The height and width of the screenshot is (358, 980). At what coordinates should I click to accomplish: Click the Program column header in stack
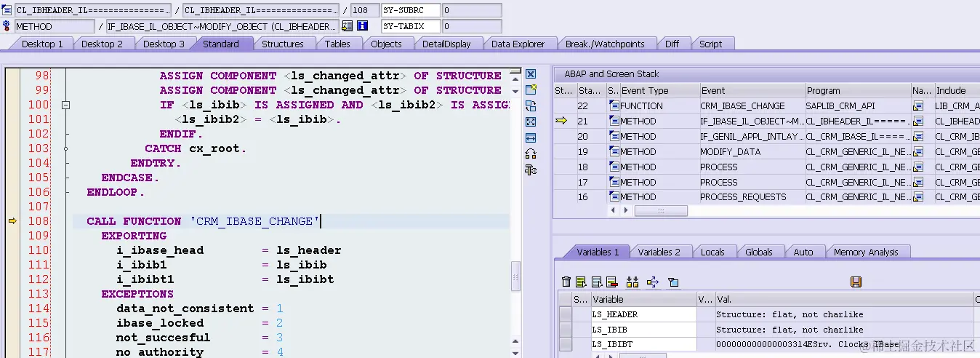(858, 91)
